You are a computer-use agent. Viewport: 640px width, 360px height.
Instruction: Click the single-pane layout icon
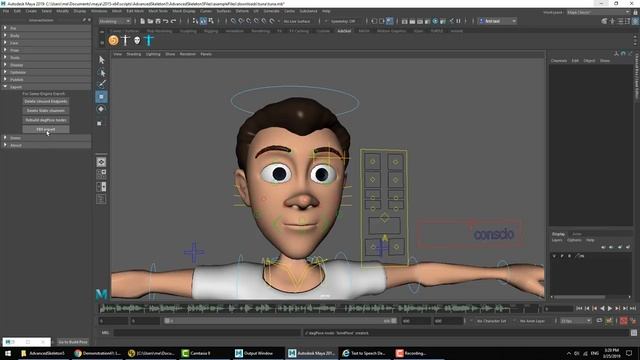point(101,162)
